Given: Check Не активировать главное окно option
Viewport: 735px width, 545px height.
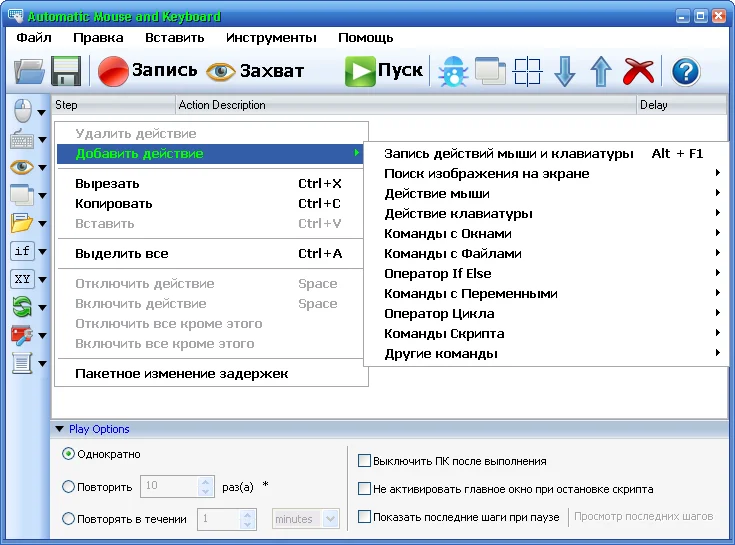Looking at the screenshot, I should tap(364, 489).
